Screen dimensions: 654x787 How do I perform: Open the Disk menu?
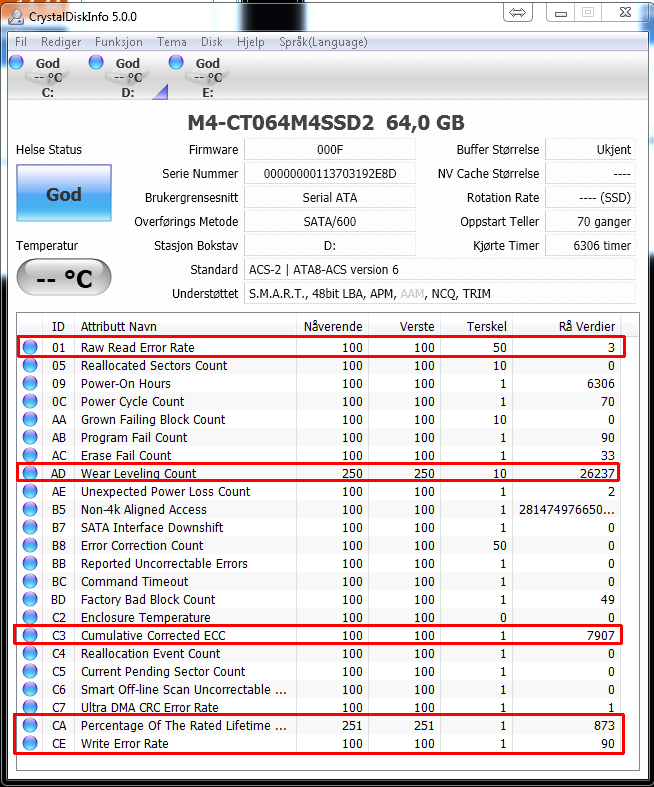tap(211, 42)
